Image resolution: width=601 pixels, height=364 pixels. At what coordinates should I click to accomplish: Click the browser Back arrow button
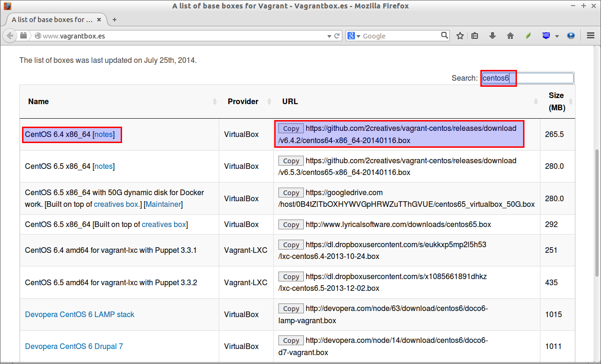(x=10, y=36)
